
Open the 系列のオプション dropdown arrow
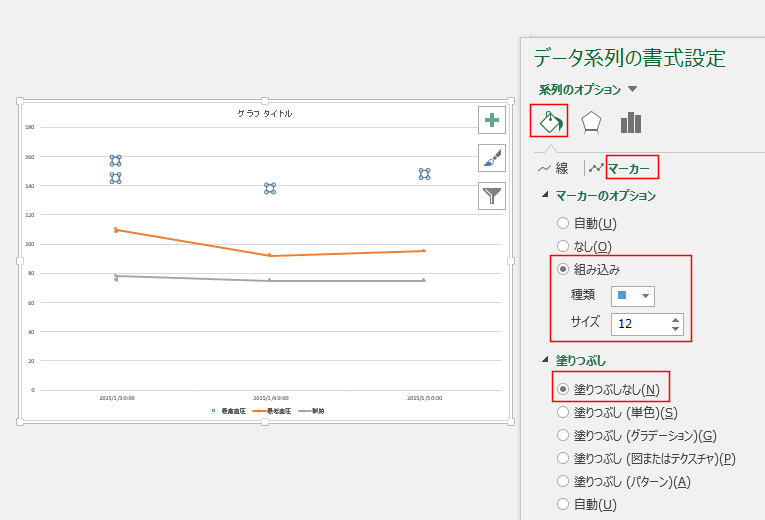point(632,90)
